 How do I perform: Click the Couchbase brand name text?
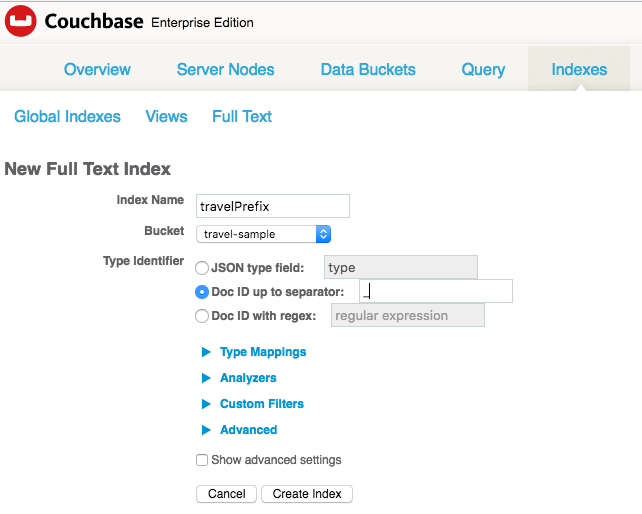(x=94, y=21)
